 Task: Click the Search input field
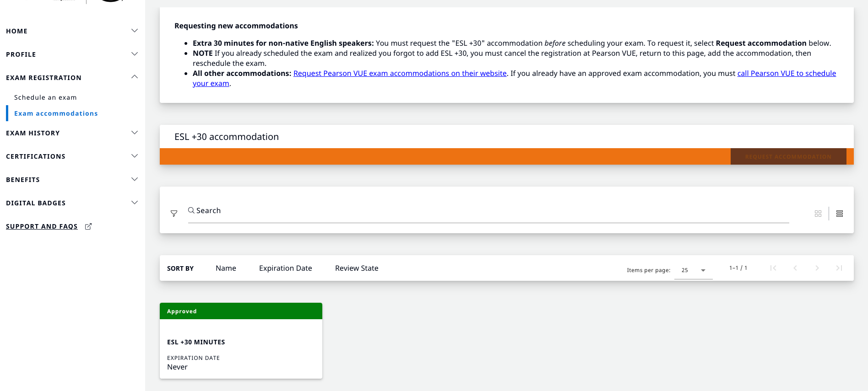pyautogui.click(x=488, y=211)
